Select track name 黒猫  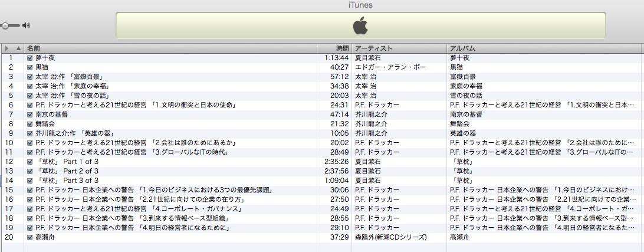coord(42,67)
